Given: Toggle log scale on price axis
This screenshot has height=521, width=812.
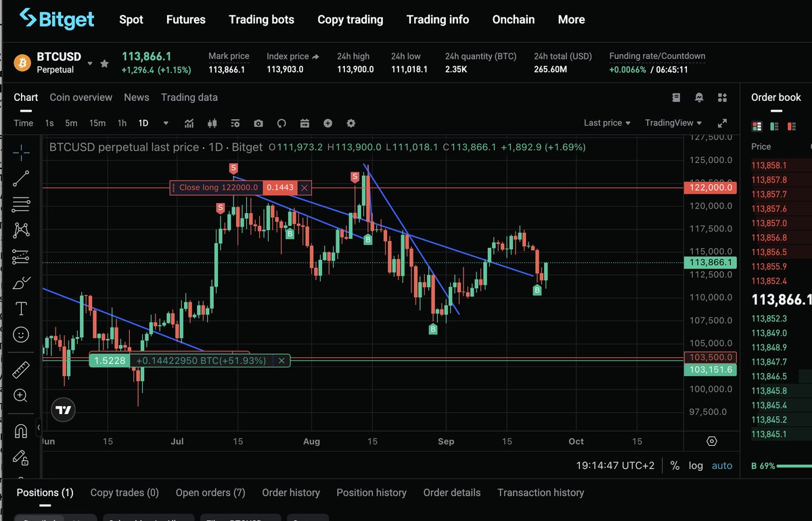Looking at the screenshot, I should tap(696, 466).
